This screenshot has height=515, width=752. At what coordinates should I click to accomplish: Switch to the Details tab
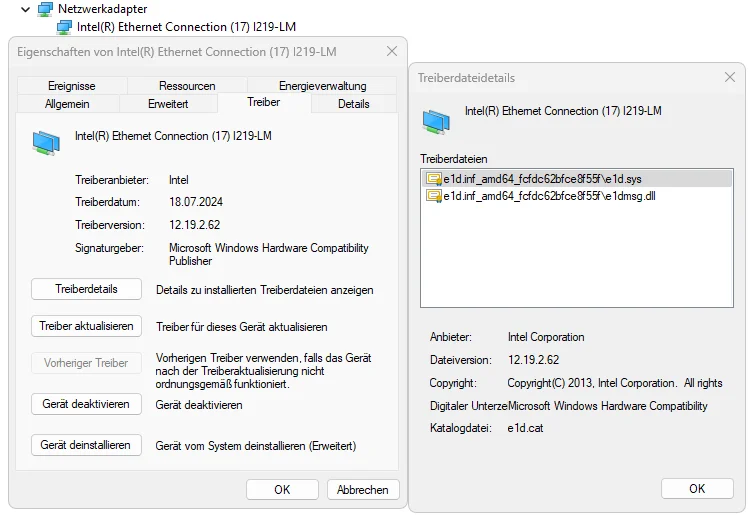pyautogui.click(x=354, y=104)
